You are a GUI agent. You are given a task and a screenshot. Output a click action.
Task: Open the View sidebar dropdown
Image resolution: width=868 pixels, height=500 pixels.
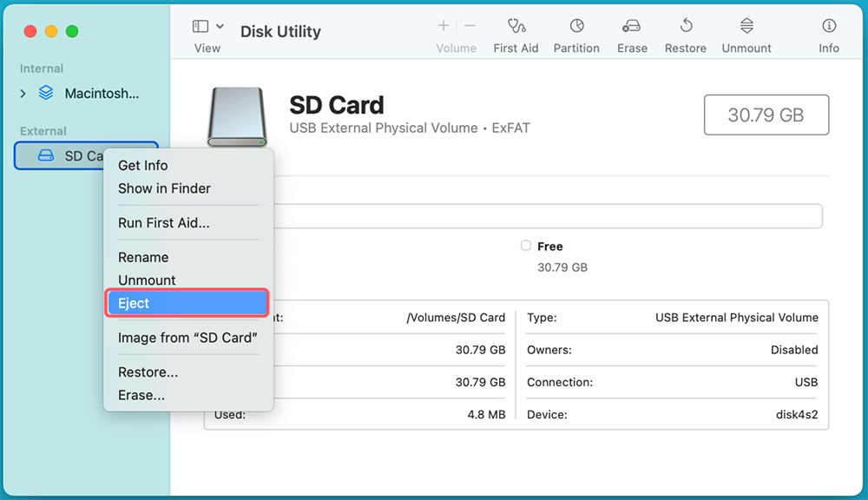click(x=207, y=27)
